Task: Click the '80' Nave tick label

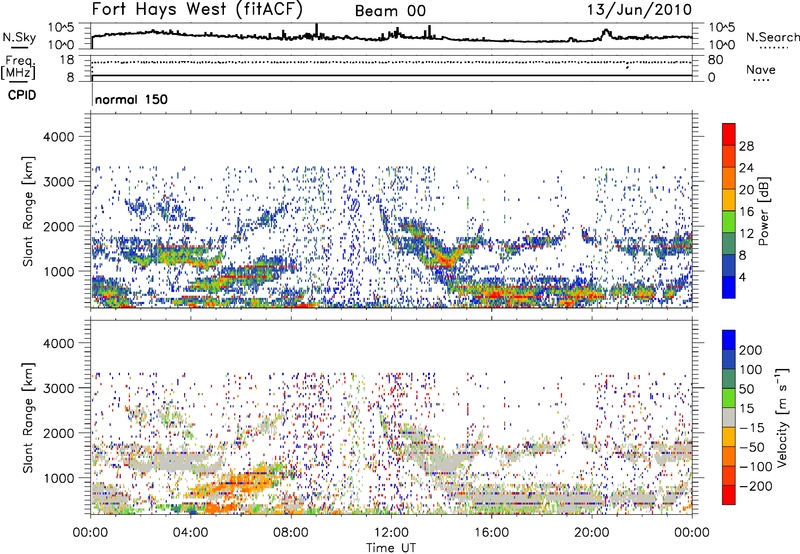Action: point(715,60)
